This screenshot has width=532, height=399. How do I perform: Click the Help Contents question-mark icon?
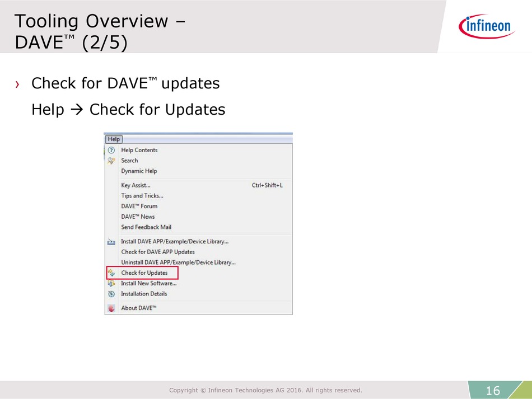point(111,150)
